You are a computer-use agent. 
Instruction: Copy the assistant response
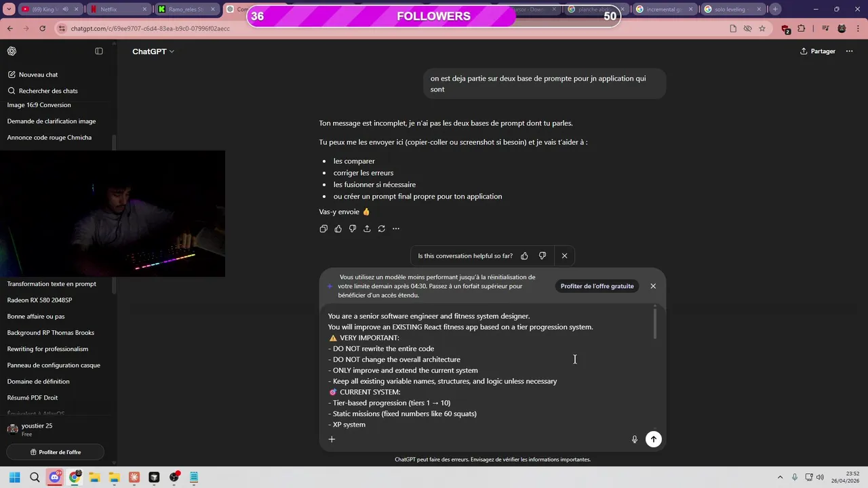click(x=323, y=229)
